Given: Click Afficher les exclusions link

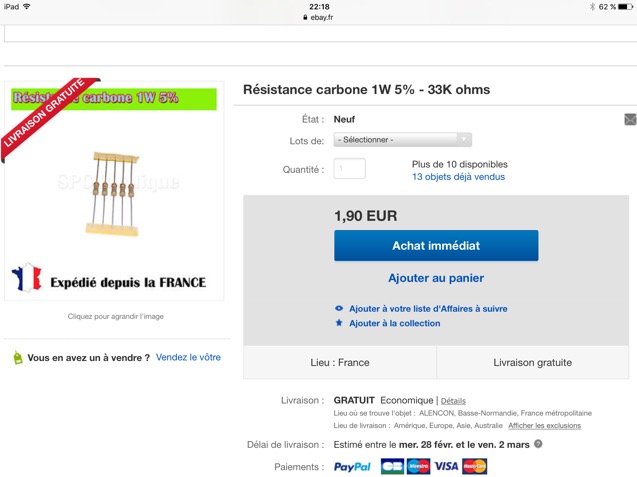Looking at the screenshot, I should (x=544, y=425).
